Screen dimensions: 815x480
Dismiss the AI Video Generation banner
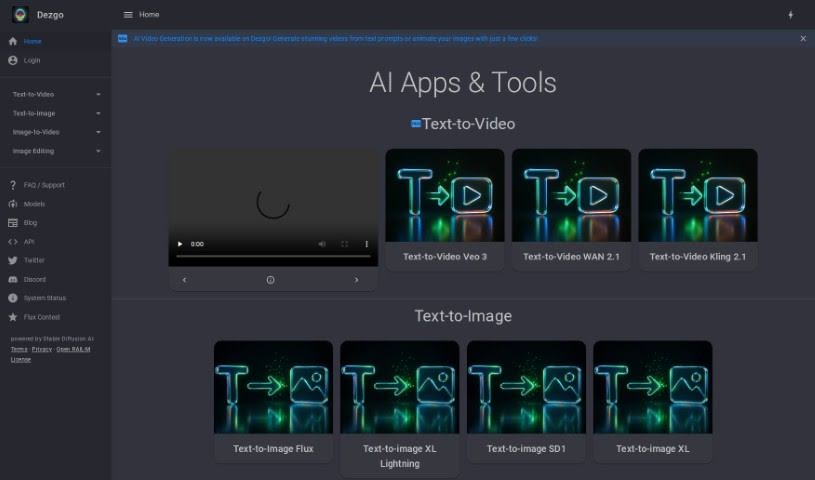click(x=803, y=38)
